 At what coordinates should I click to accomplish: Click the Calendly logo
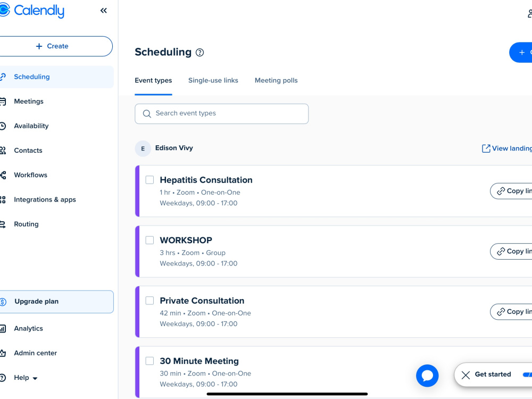pos(31,11)
